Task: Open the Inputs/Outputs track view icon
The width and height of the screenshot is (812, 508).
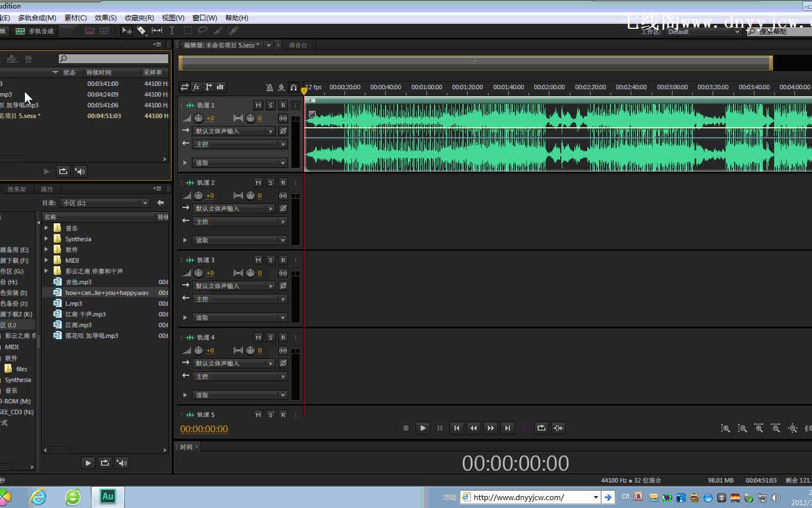Action: 185,87
